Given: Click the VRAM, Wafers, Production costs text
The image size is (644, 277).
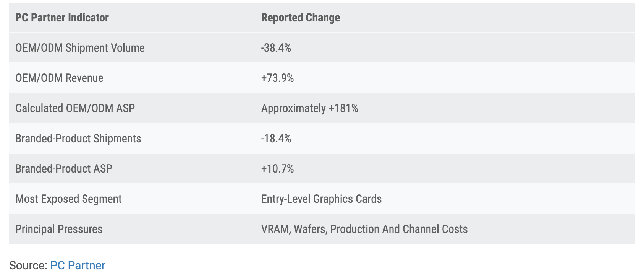Looking at the screenshot, I should 364,229.
